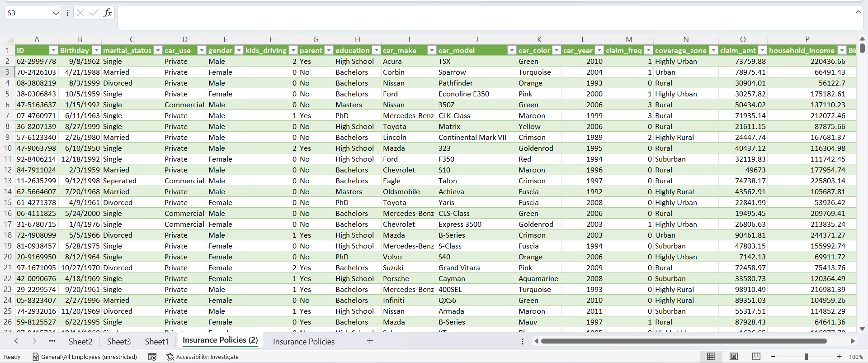
Task: Click the next sheet navigation arrow
Action: point(34,341)
